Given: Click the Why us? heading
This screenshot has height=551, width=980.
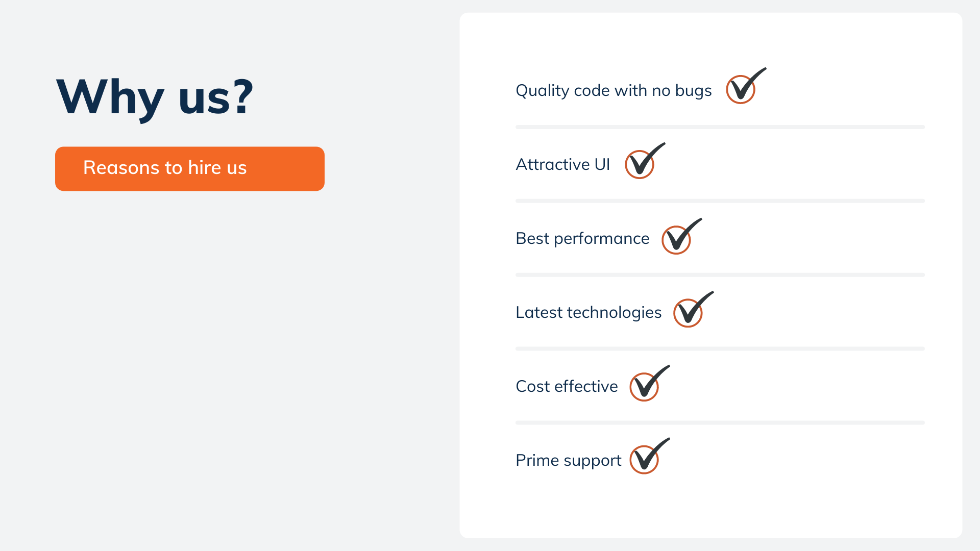Looking at the screenshot, I should click(x=155, y=97).
